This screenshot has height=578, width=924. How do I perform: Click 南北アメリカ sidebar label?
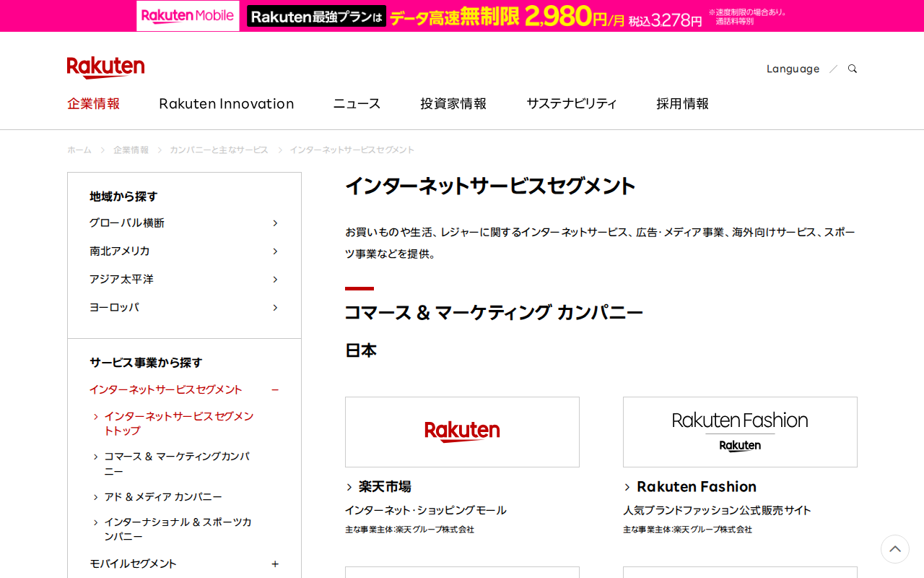(x=120, y=251)
